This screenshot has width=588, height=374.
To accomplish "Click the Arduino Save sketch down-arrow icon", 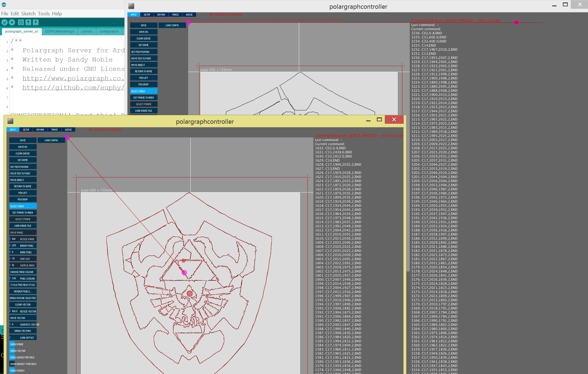I will coord(36,22).
